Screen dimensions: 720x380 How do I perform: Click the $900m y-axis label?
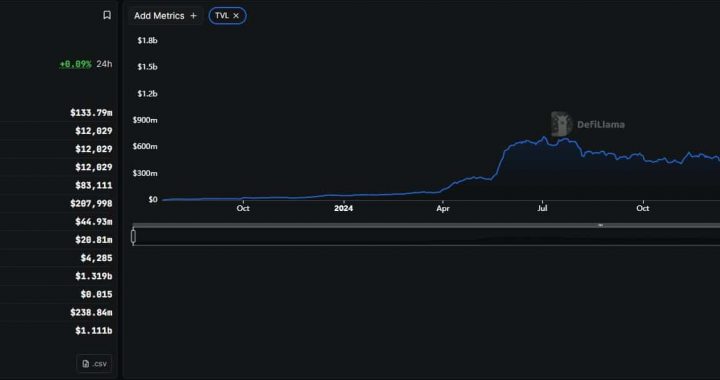click(x=145, y=120)
